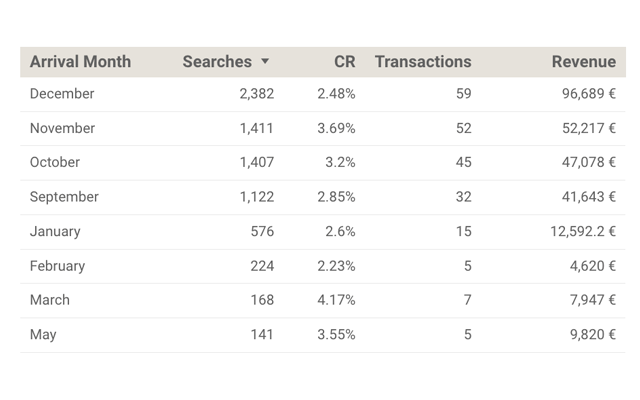The image size is (640, 400).
Task: Select the December row label
Action: (x=62, y=94)
